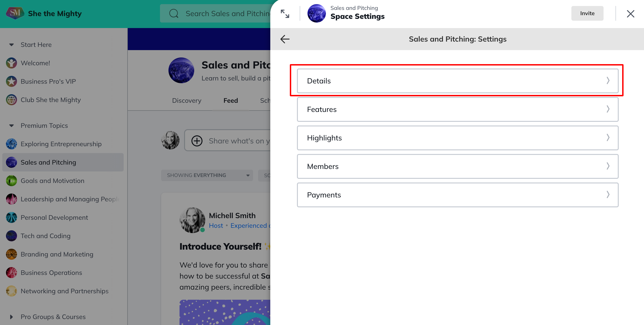Click the plus icon in post composer
644x325 pixels.
(x=197, y=141)
